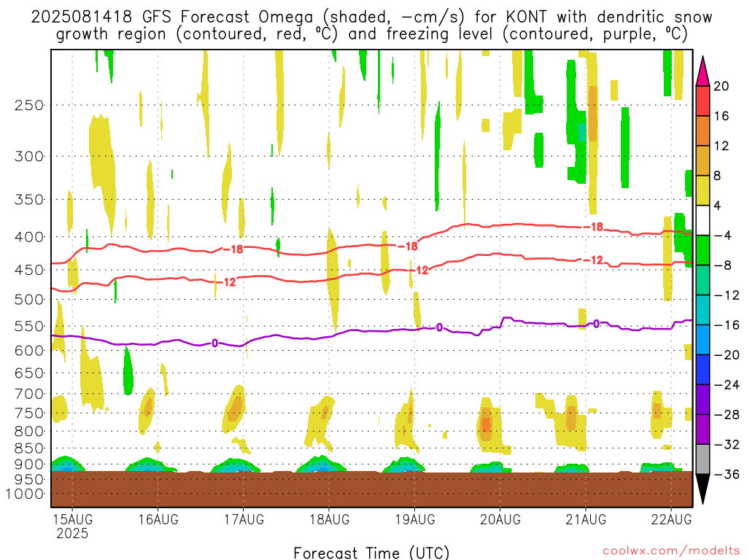
Task: Click the brown terrain band below 950
Action: click(371, 489)
